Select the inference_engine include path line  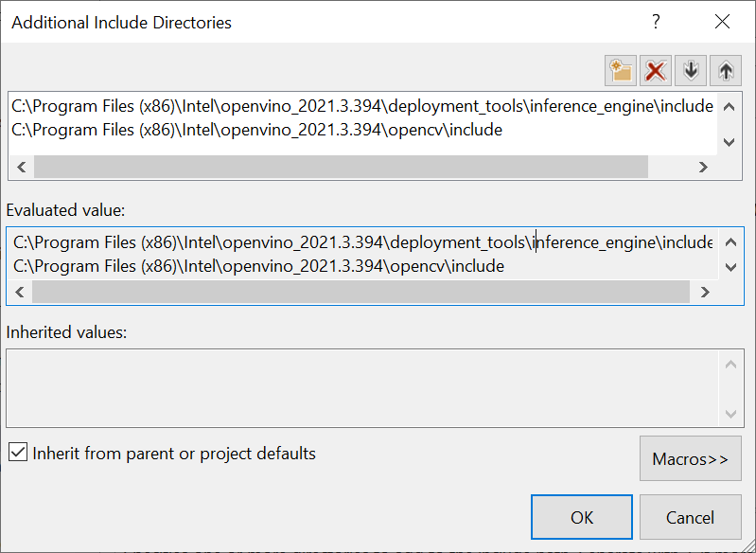tap(360, 106)
